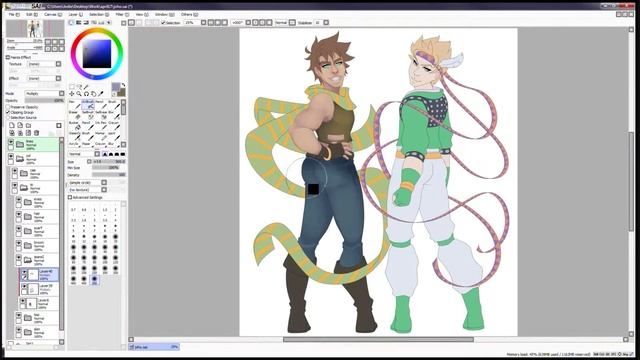Pick the 500 brush size preset
The height and width of the screenshot is (360, 640).
94,280
